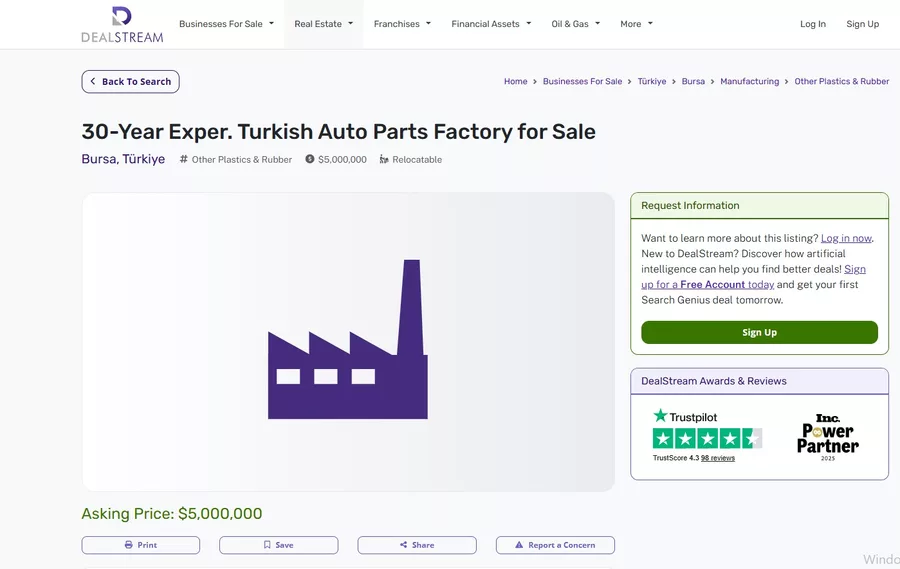Expand Businesses For Sale dropdown menu

[226, 24]
